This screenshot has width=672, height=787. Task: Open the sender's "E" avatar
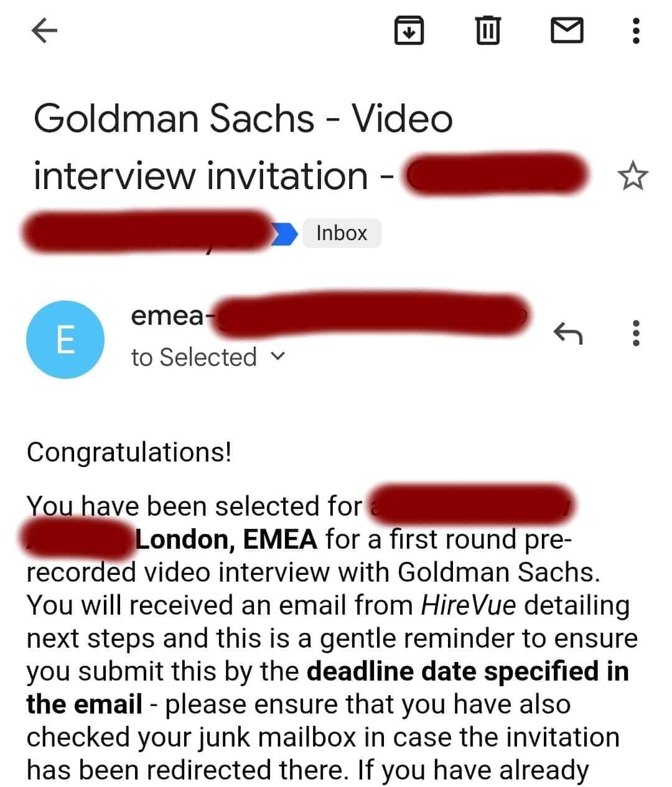[x=65, y=340]
